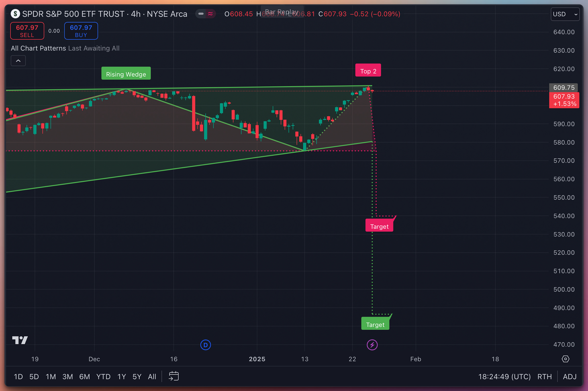Select the 1M time range
This screenshot has height=391, width=588.
[51, 377]
